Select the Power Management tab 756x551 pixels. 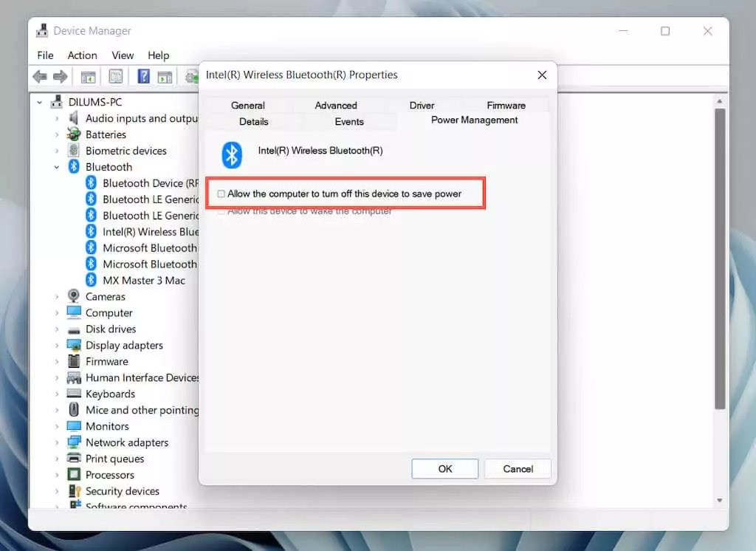475,120
